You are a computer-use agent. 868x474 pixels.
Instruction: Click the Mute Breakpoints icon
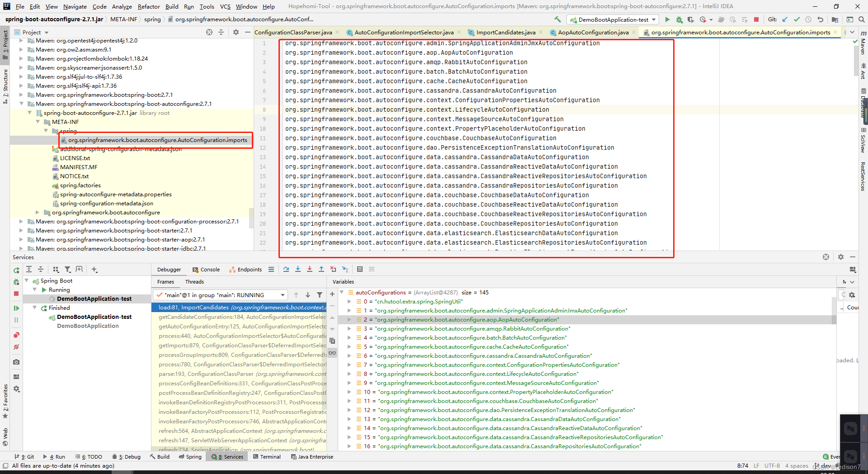[16, 347]
